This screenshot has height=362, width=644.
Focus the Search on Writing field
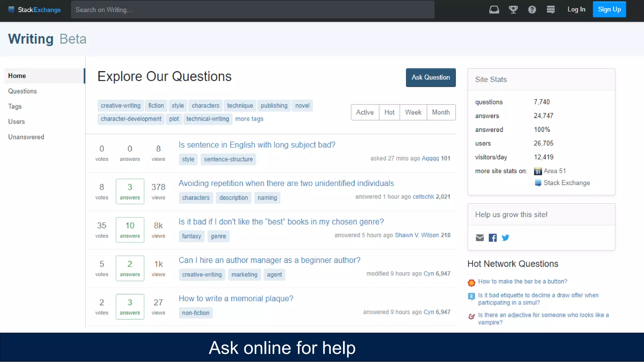point(253,10)
